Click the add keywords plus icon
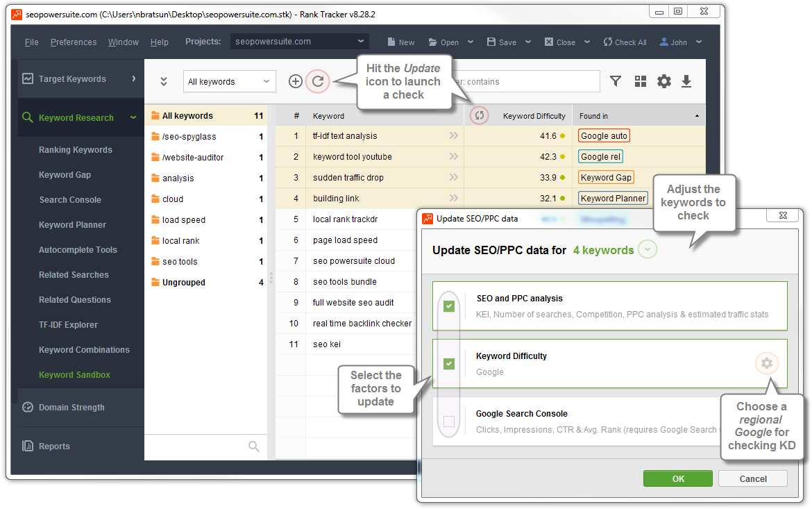The width and height of the screenshot is (812, 509). pos(296,81)
